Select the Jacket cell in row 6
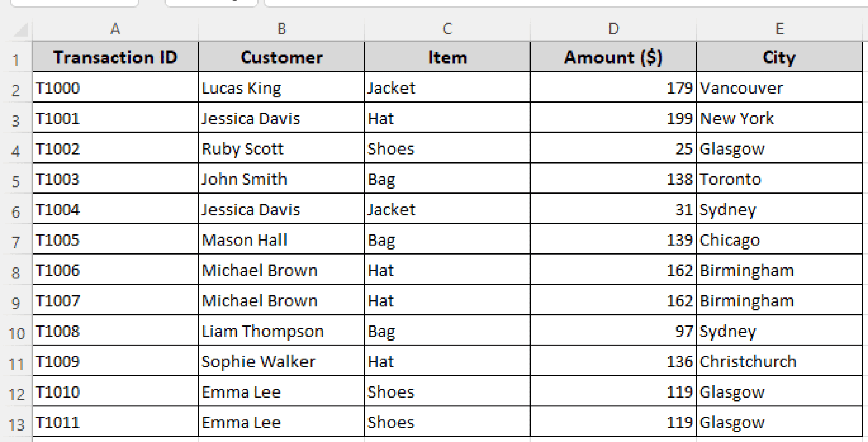Screen dimensions: 868x442 [447, 209]
